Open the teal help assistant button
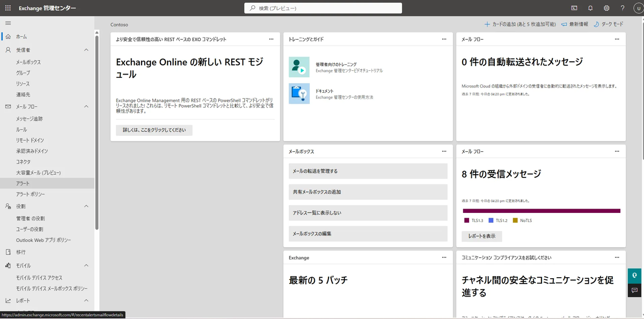This screenshot has width=644, height=319. pos(635,275)
